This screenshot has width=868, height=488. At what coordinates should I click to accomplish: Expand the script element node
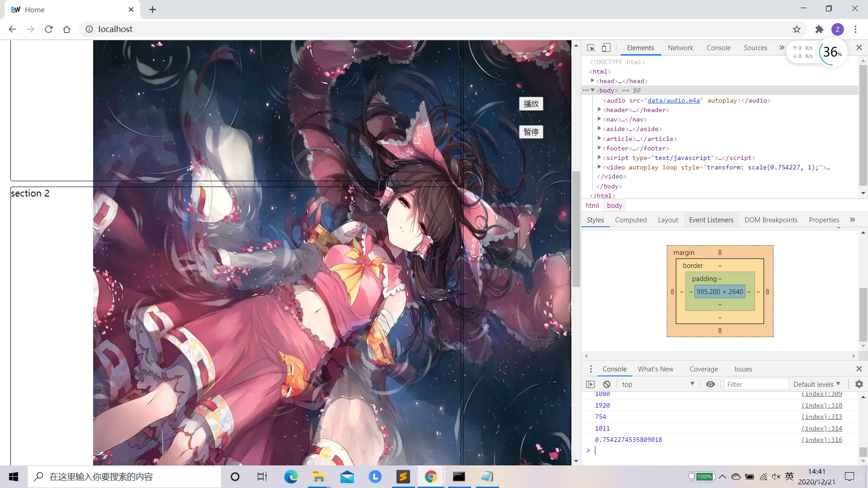click(599, 157)
